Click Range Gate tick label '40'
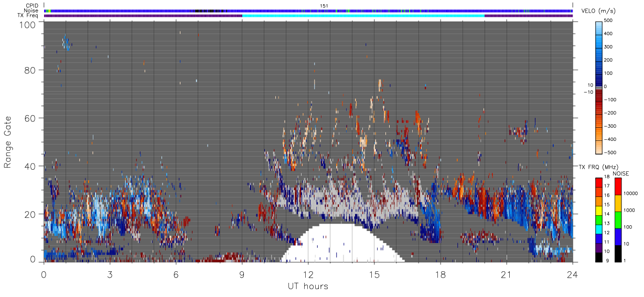Viewport: 644px width, 297px height. [x=29, y=166]
